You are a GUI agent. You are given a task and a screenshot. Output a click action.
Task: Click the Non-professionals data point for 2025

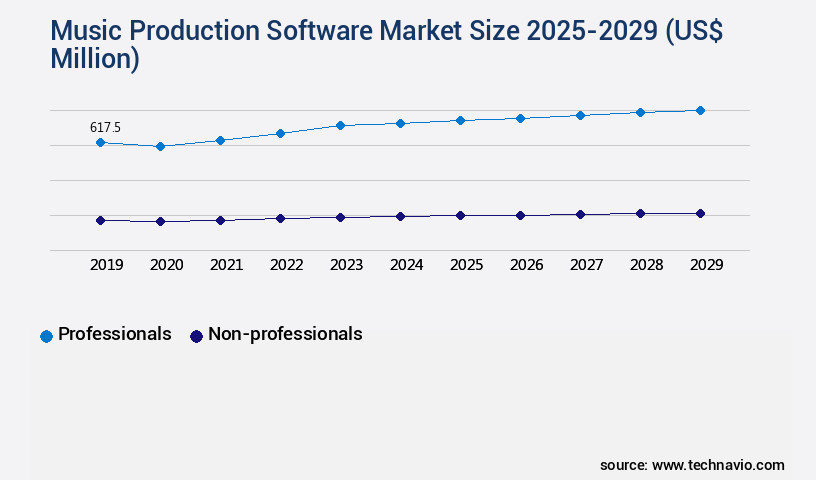[x=460, y=215]
